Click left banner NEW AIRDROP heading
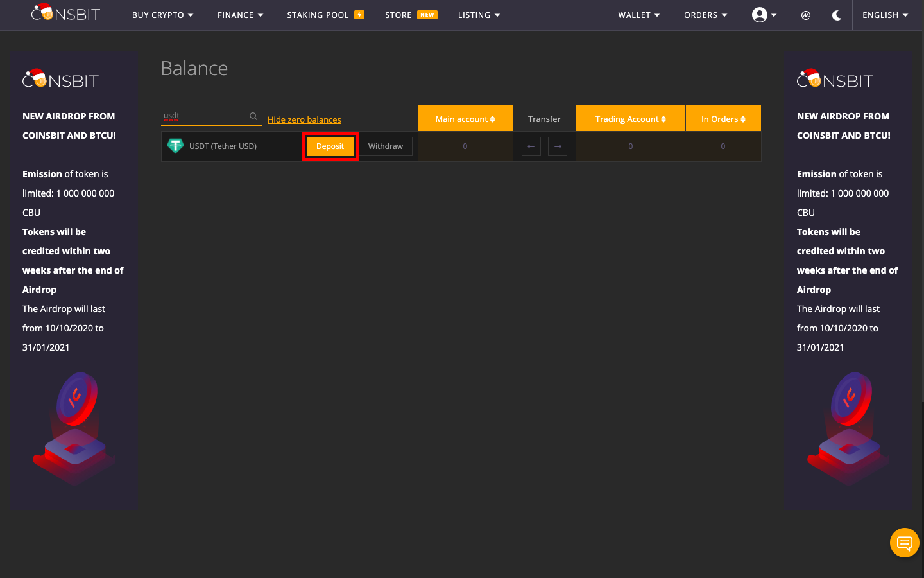924x578 pixels. click(69, 126)
